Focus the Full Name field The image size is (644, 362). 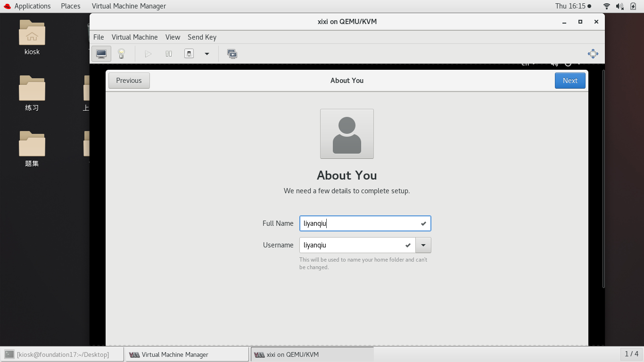(x=365, y=223)
